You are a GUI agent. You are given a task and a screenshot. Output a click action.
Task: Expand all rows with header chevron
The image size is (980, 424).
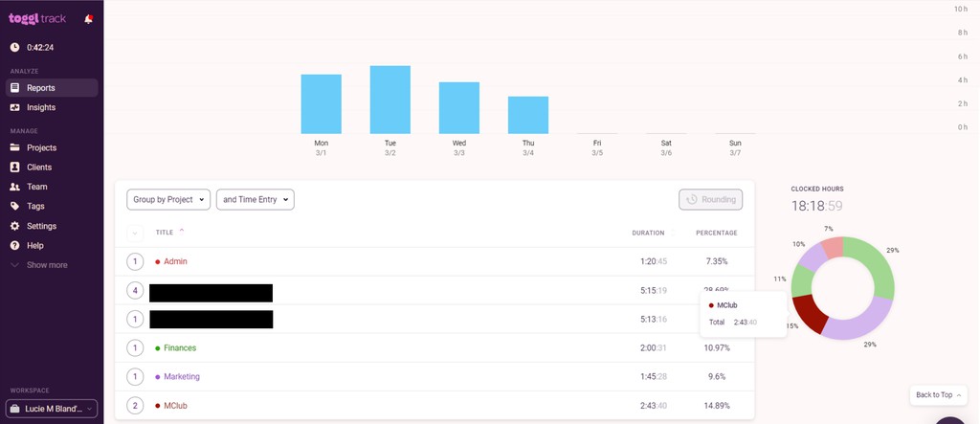point(135,234)
